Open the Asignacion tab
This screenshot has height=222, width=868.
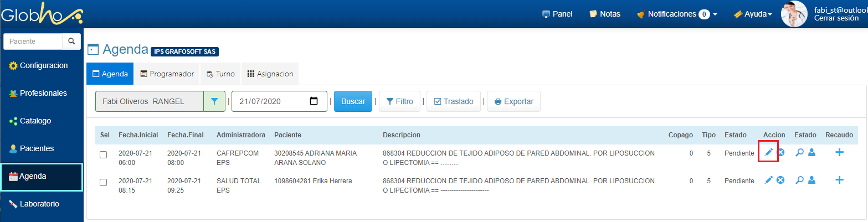(270, 74)
